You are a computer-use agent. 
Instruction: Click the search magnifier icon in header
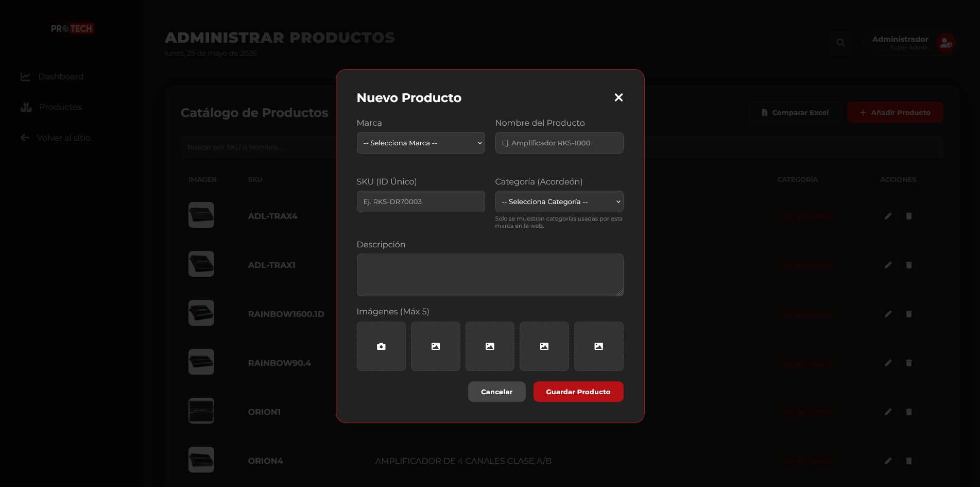840,43
